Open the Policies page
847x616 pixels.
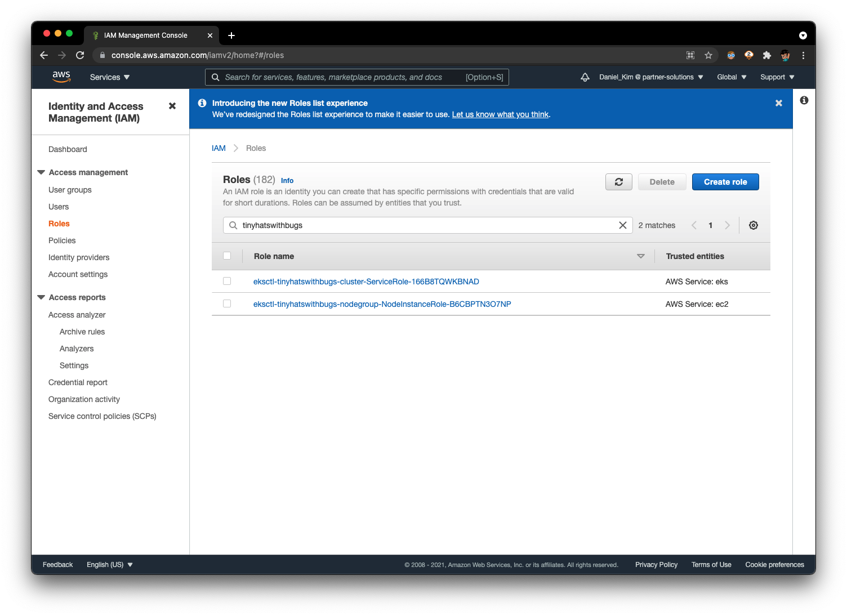pyautogui.click(x=62, y=240)
